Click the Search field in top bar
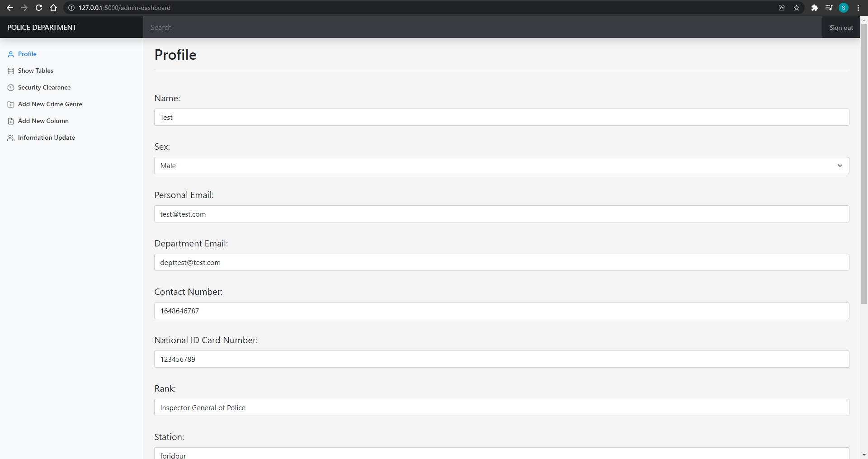 click(482, 27)
